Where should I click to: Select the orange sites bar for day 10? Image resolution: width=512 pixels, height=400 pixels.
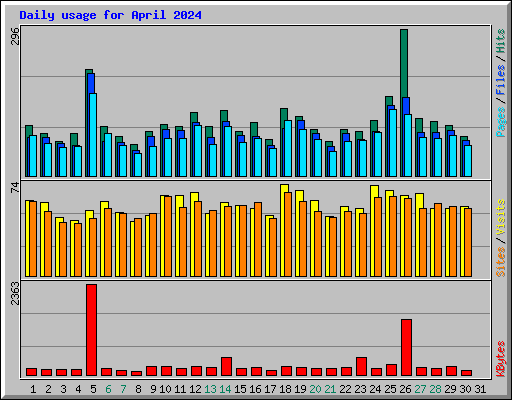[x=168, y=236]
